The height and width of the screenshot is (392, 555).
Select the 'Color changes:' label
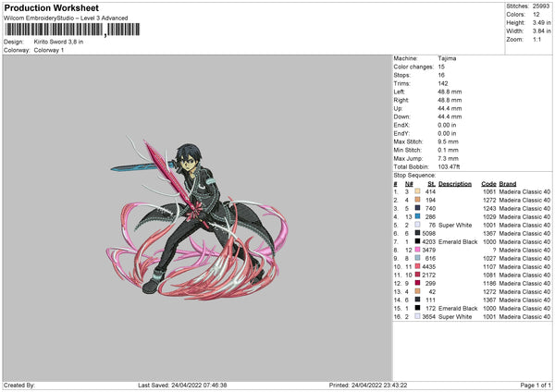point(413,67)
